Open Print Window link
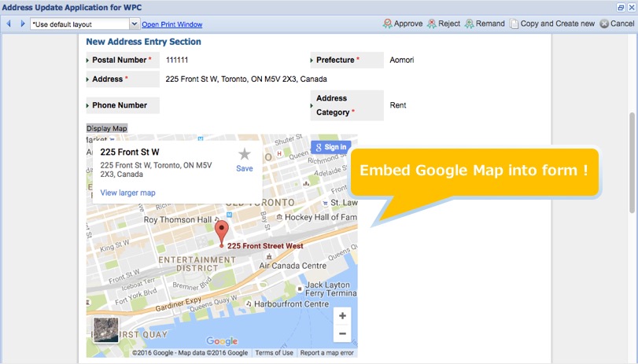Image resolution: width=638 pixels, height=364 pixels. coord(171,24)
